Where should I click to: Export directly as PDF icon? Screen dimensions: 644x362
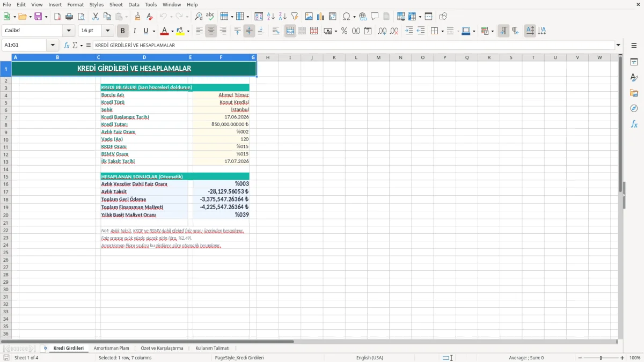[x=57, y=17]
